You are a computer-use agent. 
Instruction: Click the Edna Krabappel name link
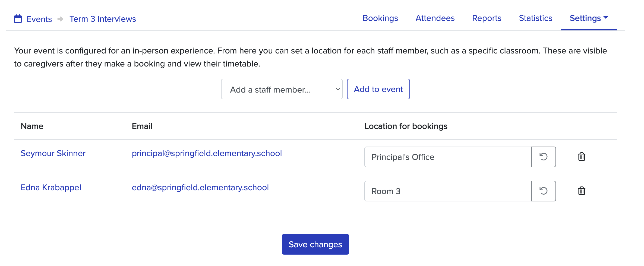(x=51, y=188)
